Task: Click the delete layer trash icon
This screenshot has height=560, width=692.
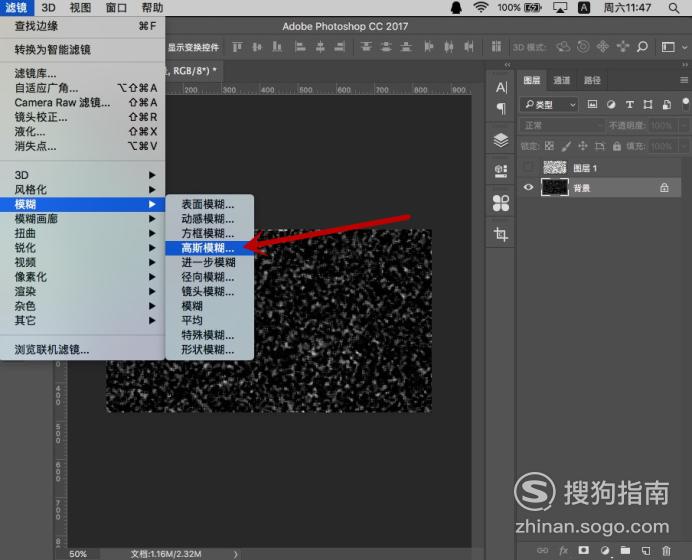Action: pos(666,550)
